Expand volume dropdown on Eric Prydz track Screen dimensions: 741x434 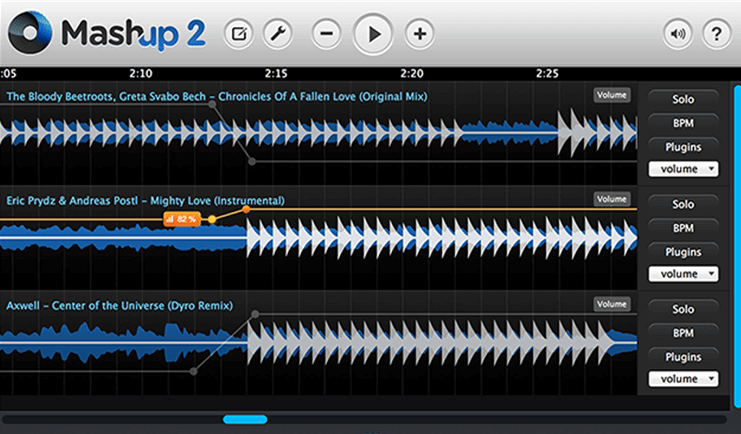[683, 274]
